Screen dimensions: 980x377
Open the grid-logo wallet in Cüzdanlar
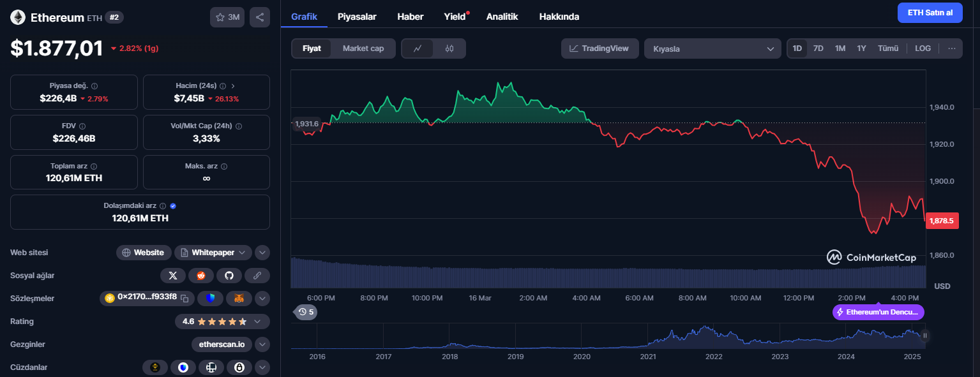[211, 367]
